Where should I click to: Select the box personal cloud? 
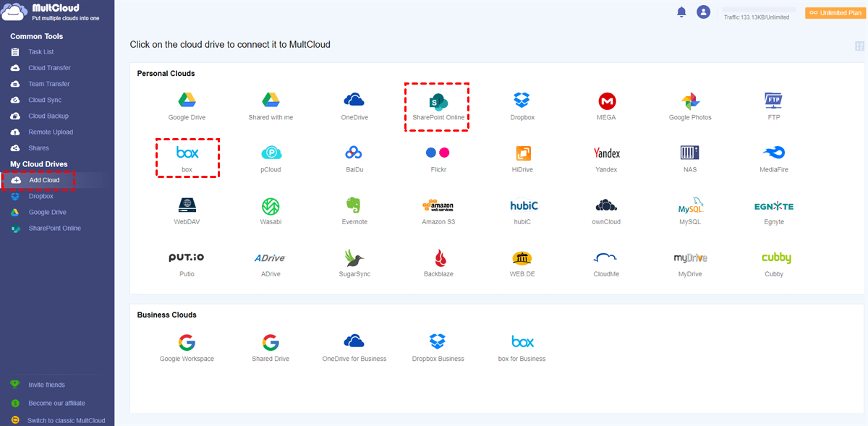[x=187, y=158]
